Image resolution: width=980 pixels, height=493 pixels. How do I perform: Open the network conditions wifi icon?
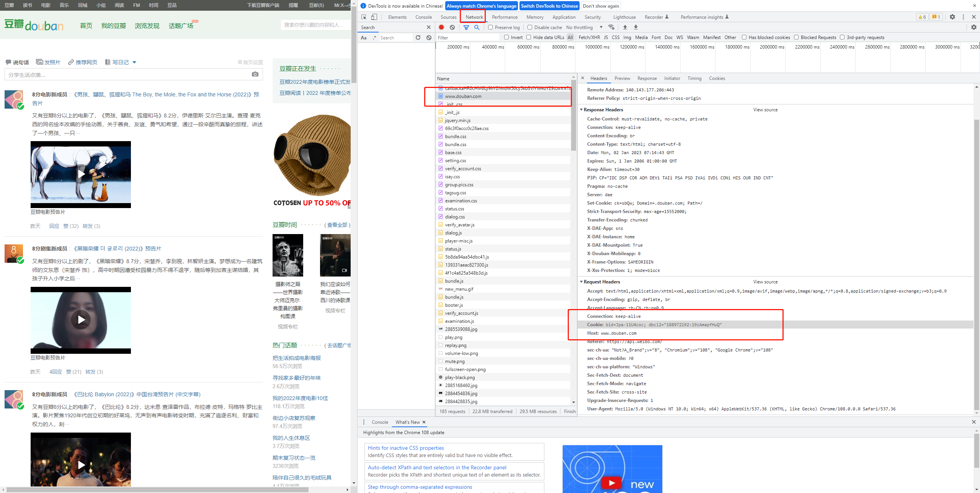click(x=611, y=27)
